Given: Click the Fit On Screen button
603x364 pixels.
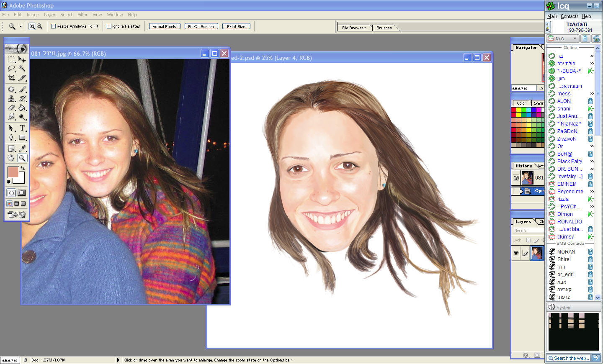Looking at the screenshot, I should (x=201, y=26).
